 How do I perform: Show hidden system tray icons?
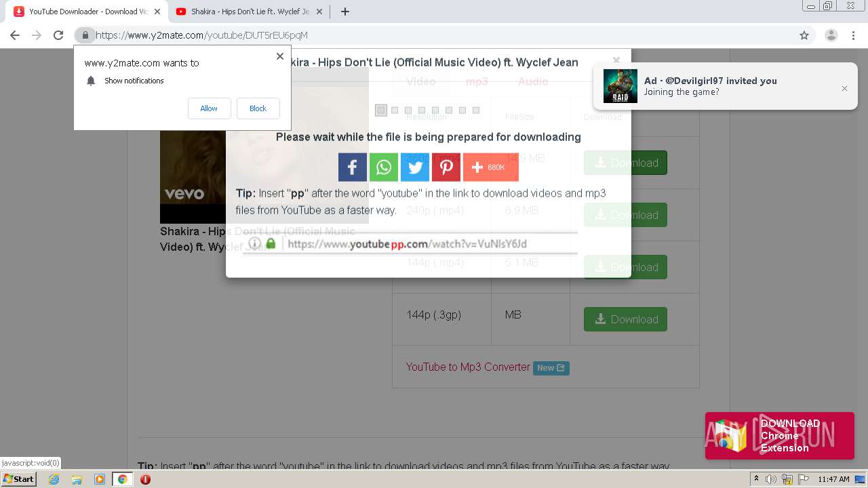[756, 479]
